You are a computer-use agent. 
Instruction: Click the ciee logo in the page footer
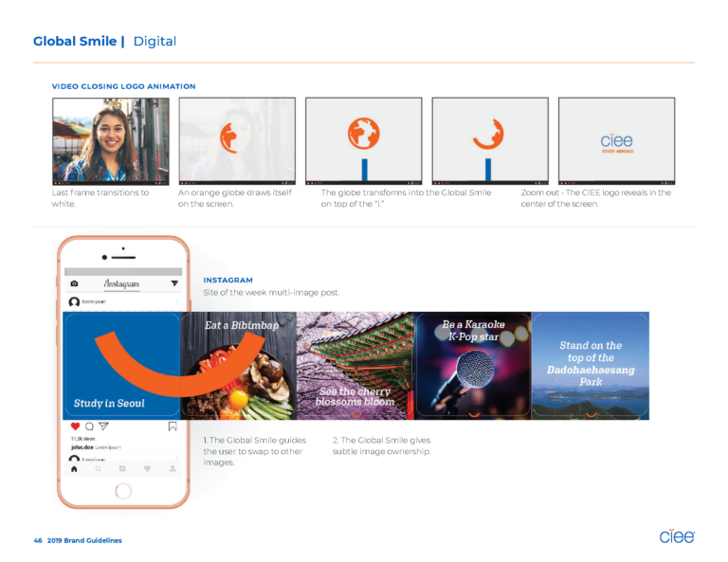pos(677,536)
